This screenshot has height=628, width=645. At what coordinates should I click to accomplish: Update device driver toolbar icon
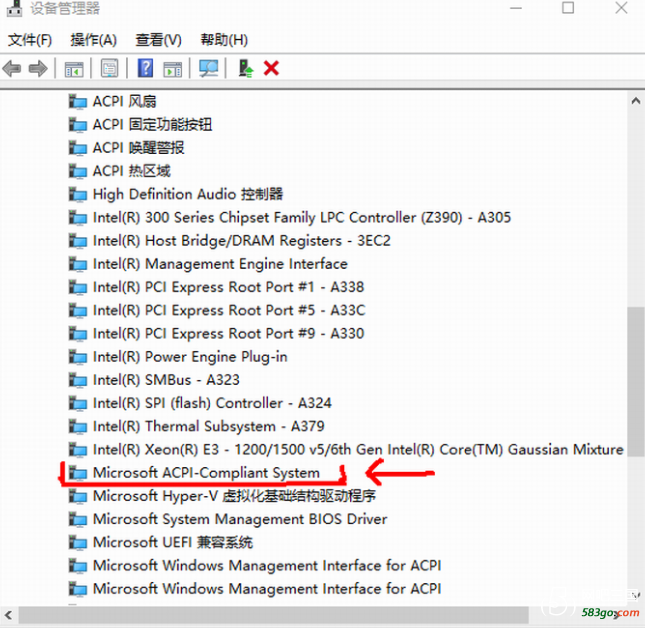click(246, 68)
